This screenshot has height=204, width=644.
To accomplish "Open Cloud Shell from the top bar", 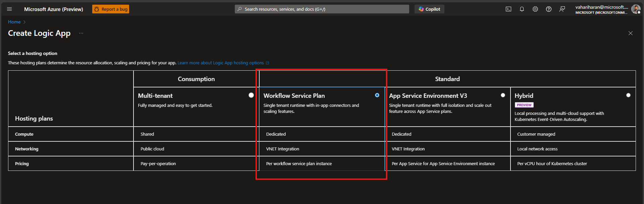I will pos(508,9).
